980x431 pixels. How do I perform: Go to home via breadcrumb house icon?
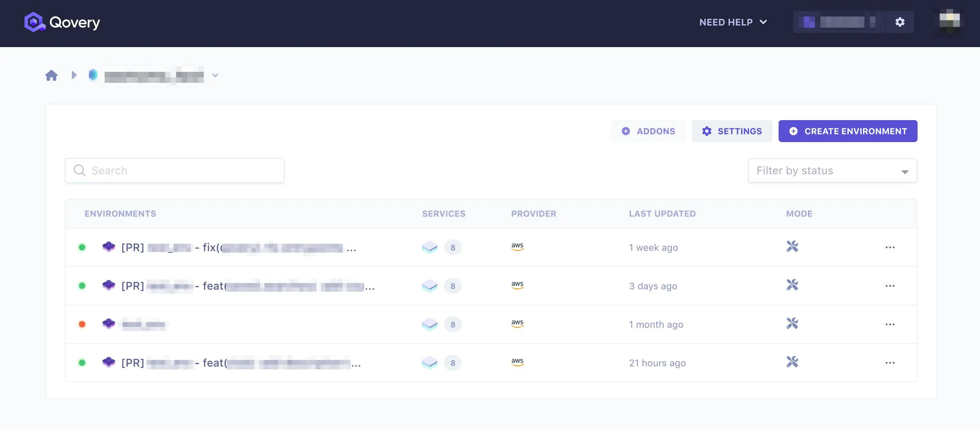pyautogui.click(x=51, y=75)
